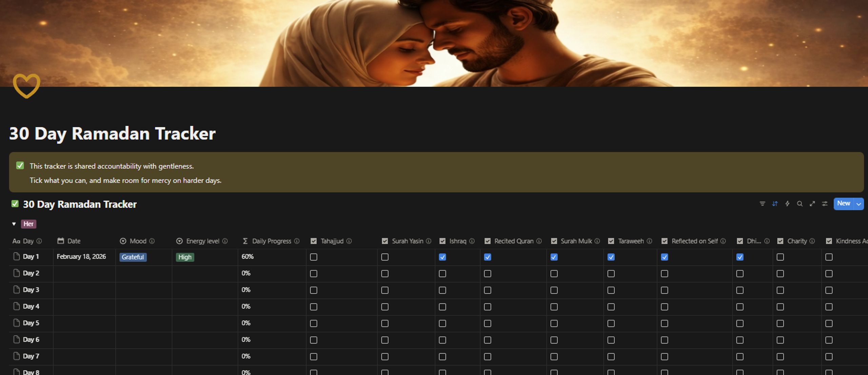This screenshot has width=868, height=375.
Task: Open Day 1 Energy level select High
Action: pyautogui.click(x=185, y=257)
